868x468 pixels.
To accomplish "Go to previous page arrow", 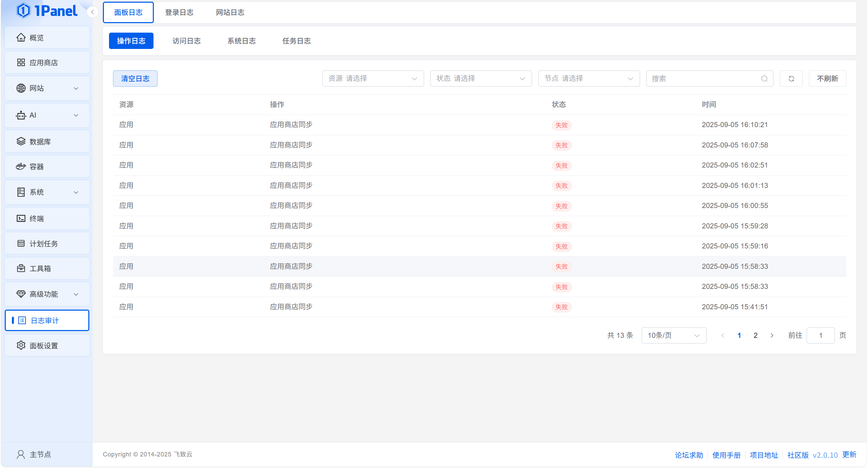I will 723,335.
